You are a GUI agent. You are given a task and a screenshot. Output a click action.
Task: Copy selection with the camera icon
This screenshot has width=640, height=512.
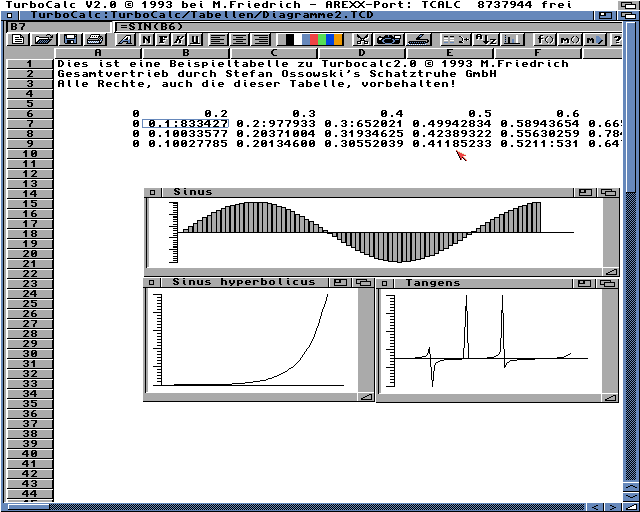pyautogui.click(x=389, y=40)
